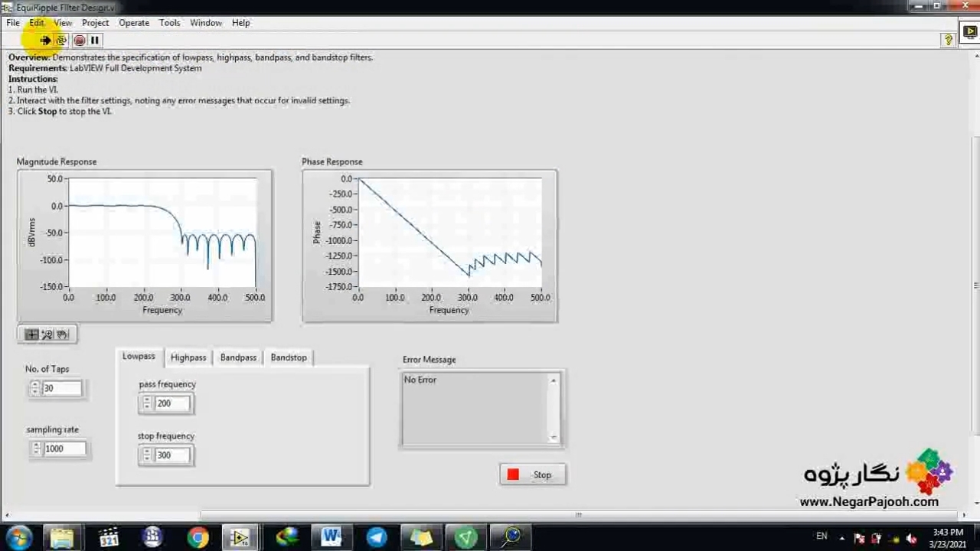This screenshot has height=551, width=980.
Task: Pick the graph pan hand tool
Action: [x=63, y=334]
